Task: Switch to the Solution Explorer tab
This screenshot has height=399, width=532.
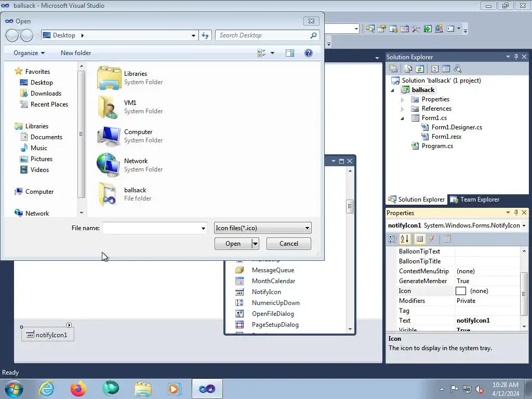Action: [x=417, y=199]
